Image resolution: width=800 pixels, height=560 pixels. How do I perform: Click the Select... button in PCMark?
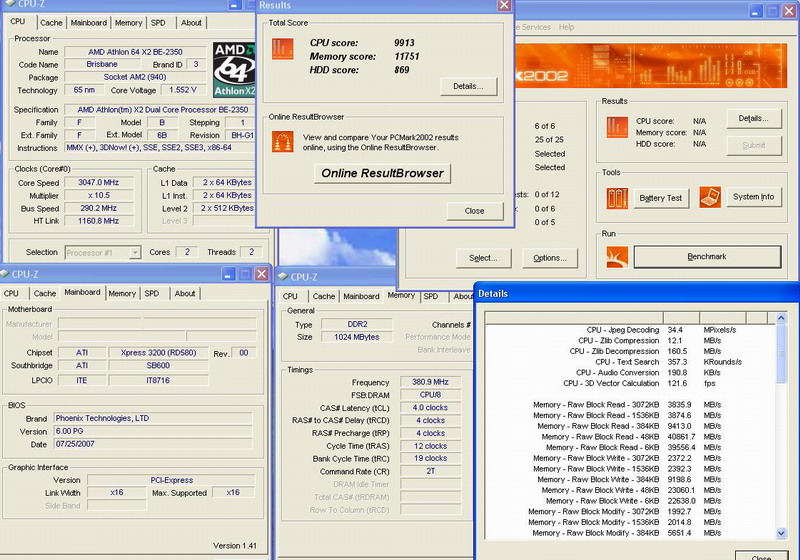click(483, 258)
